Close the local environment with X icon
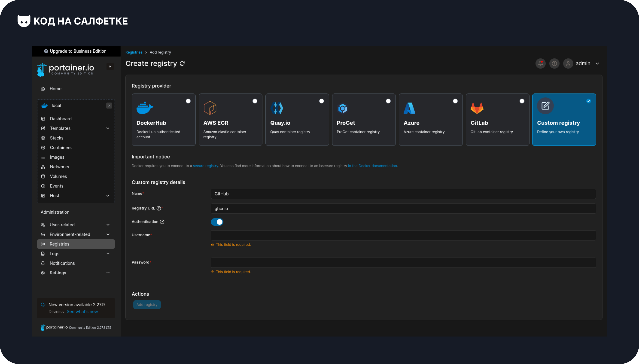 click(x=109, y=106)
